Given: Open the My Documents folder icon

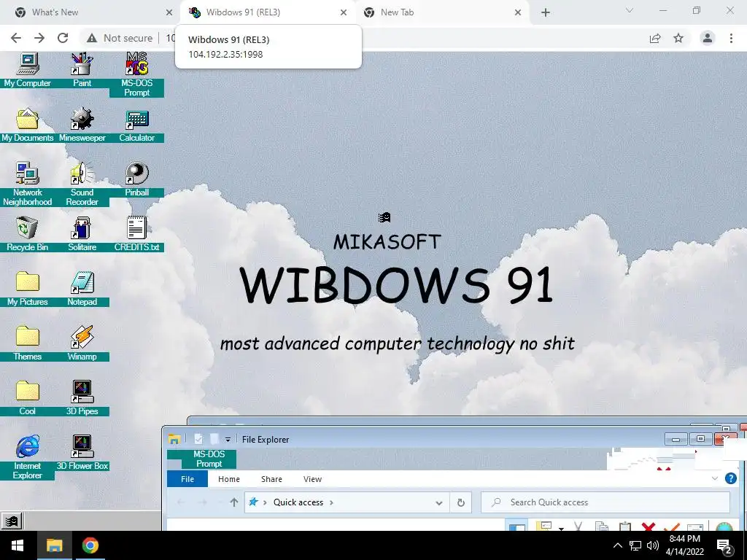Looking at the screenshot, I should coord(27,125).
